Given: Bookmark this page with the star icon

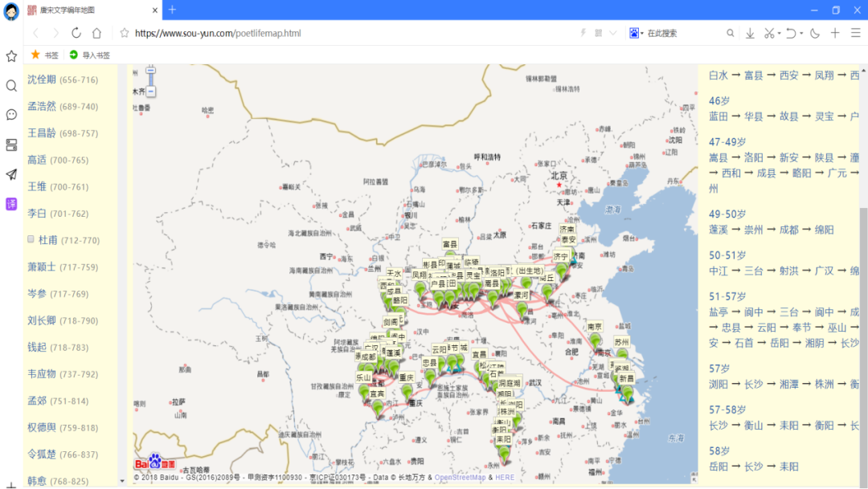Looking at the screenshot, I should click(125, 33).
